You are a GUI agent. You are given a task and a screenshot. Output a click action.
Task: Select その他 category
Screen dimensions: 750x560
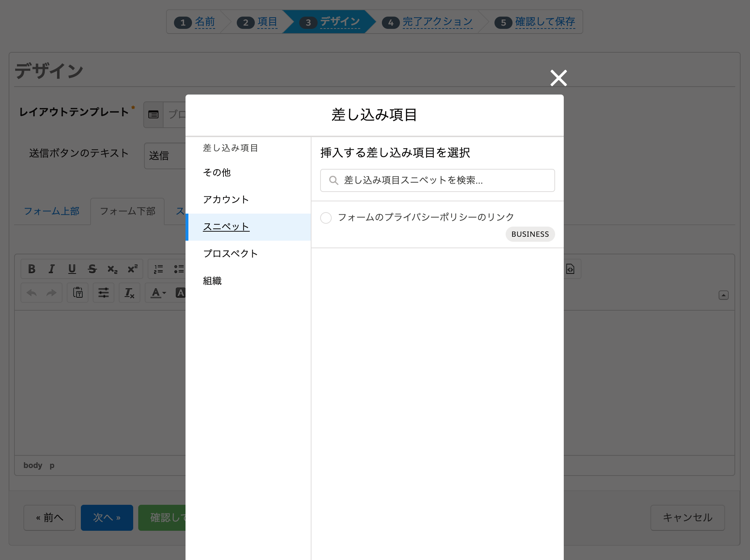point(248,172)
